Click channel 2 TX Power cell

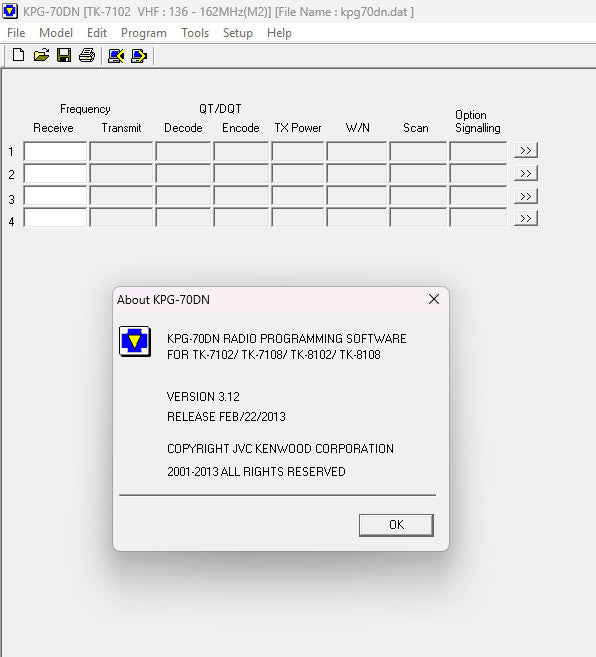[x=298, y=174]
